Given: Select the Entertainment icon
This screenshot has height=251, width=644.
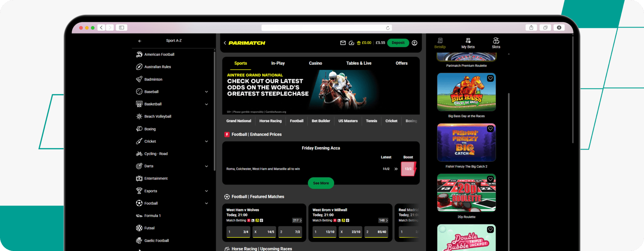Looking at the screenshot, I should [x=139, y=178].
